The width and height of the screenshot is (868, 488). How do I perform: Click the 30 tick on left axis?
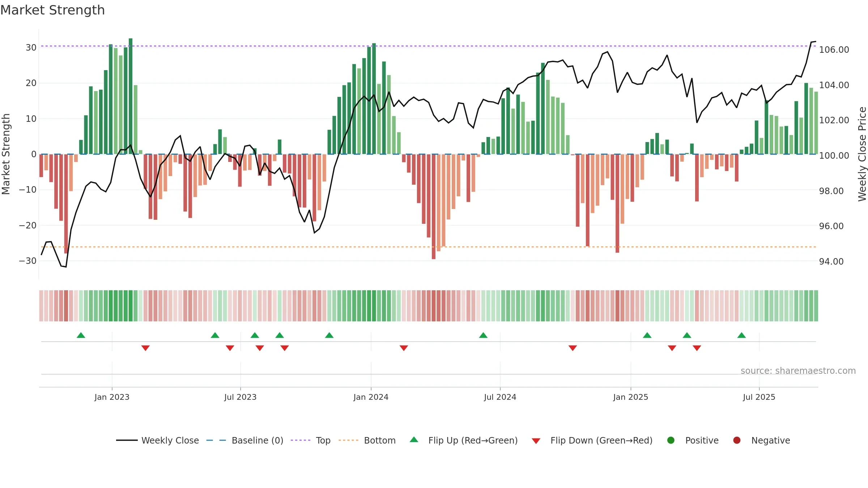coord(31,47)
